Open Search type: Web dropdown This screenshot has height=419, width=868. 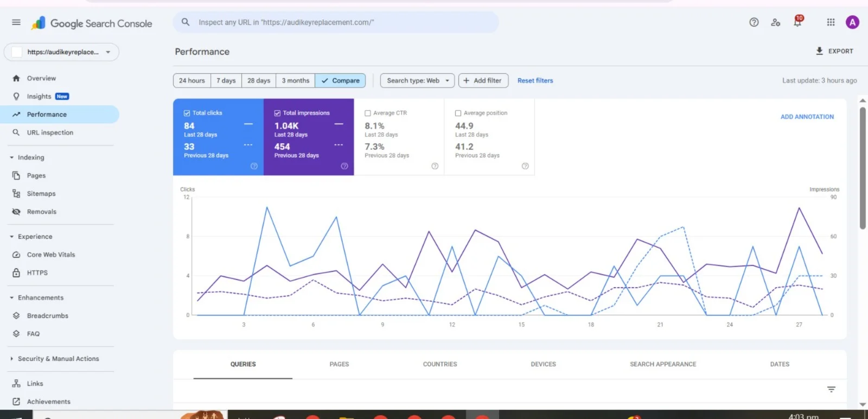coord(417,80)
